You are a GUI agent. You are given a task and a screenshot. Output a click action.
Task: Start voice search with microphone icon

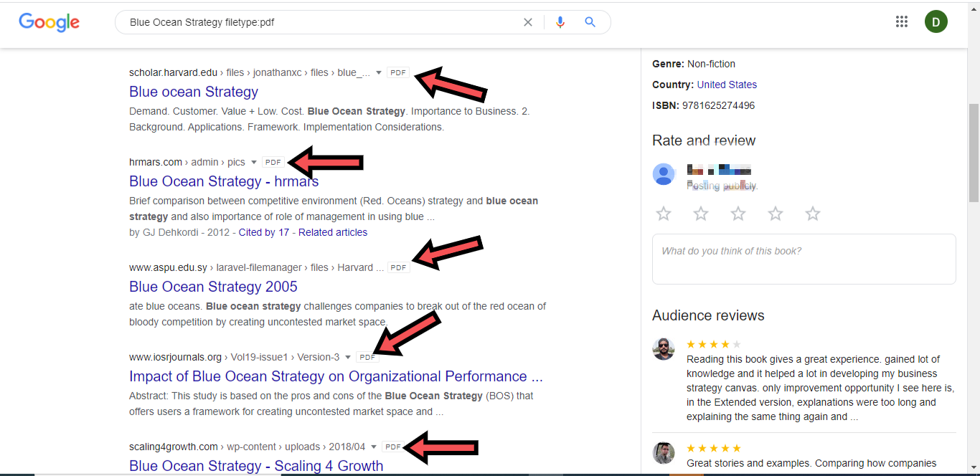point(560,22)
